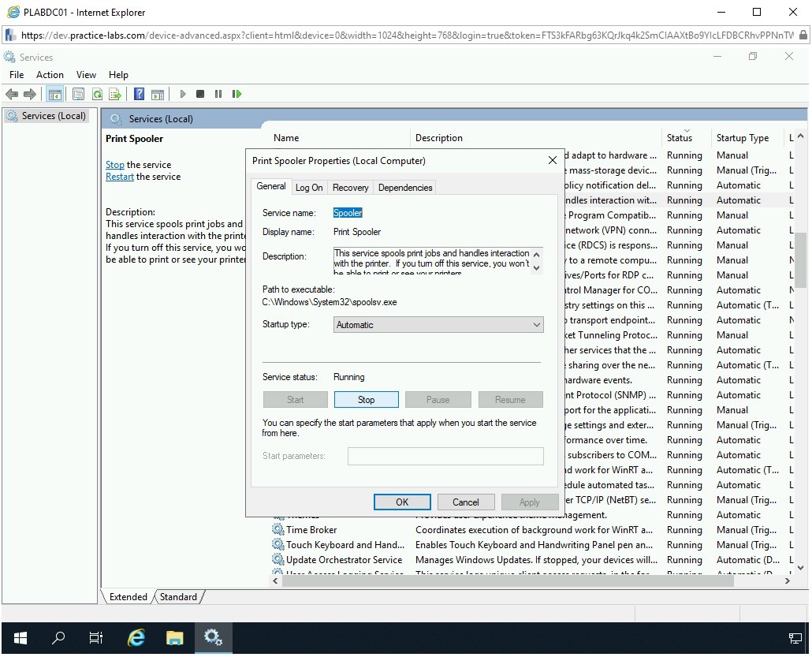Click the Refresh toolbar icon
The height and width of the screenshot is (657, 812).
pyautogui.click(x=97, y=94)
